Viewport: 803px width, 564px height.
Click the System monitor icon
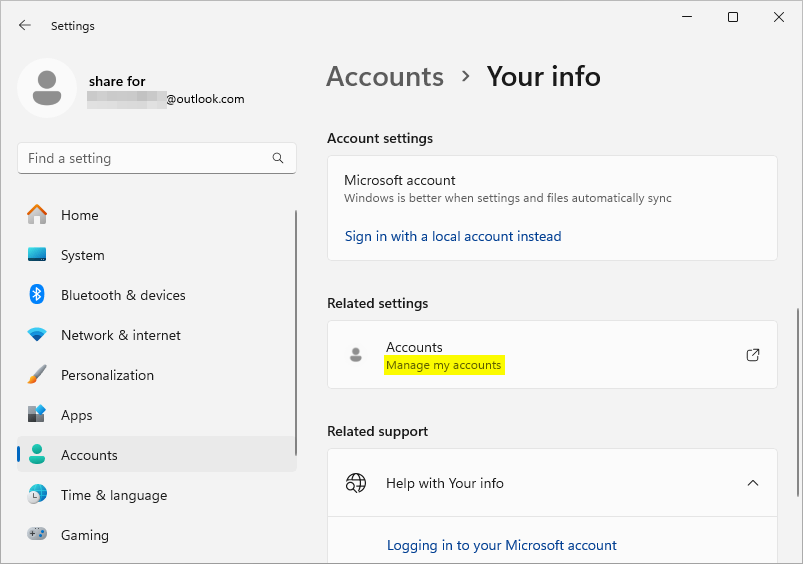[x=37, y=255]
